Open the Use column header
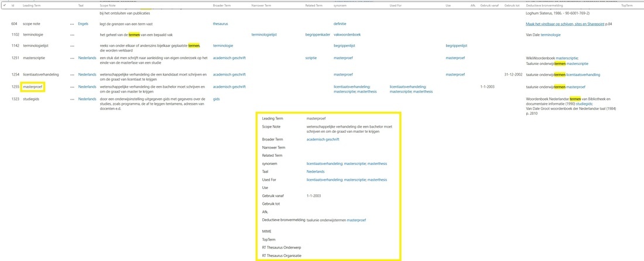This screenshot has width=644, height=261. 448,5
